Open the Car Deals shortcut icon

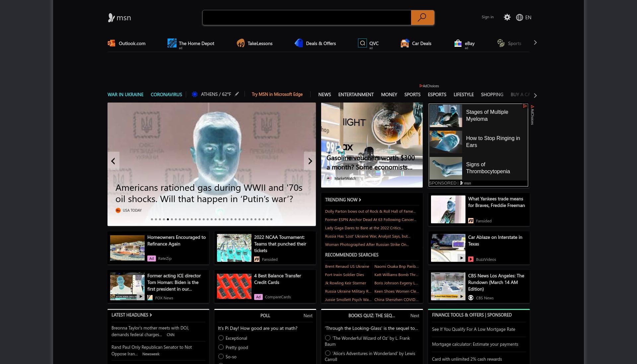405,43
